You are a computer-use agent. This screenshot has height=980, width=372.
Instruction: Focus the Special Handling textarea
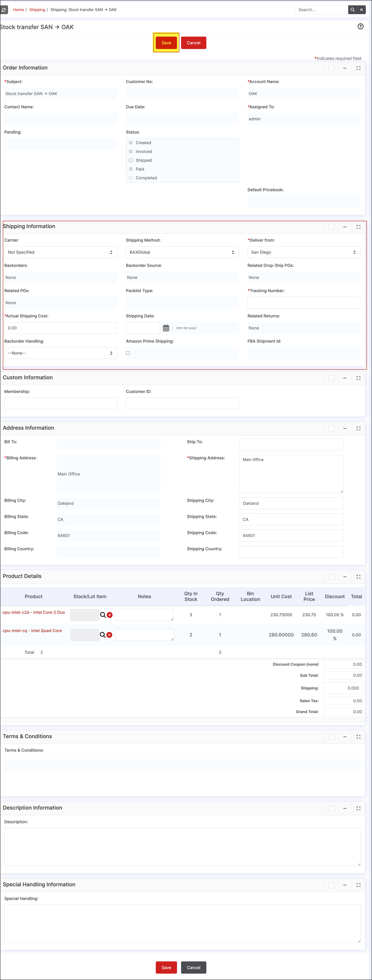pyautogui.click(x=182, y=923)
